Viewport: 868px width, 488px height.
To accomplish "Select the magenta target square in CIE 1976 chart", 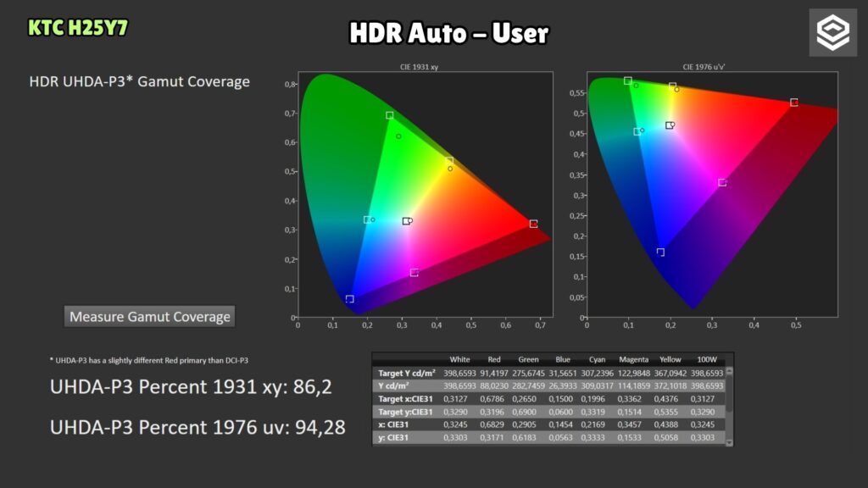I will click(x=722, y=182).
